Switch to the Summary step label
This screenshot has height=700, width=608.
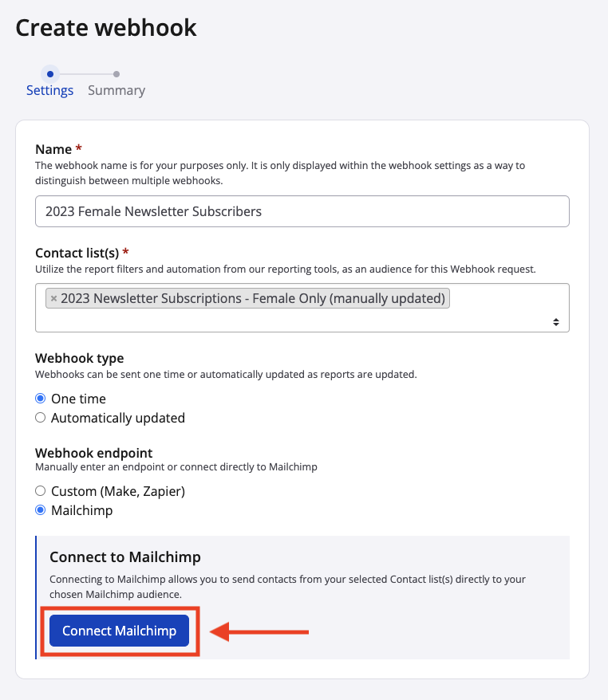[x=116, y=90]
